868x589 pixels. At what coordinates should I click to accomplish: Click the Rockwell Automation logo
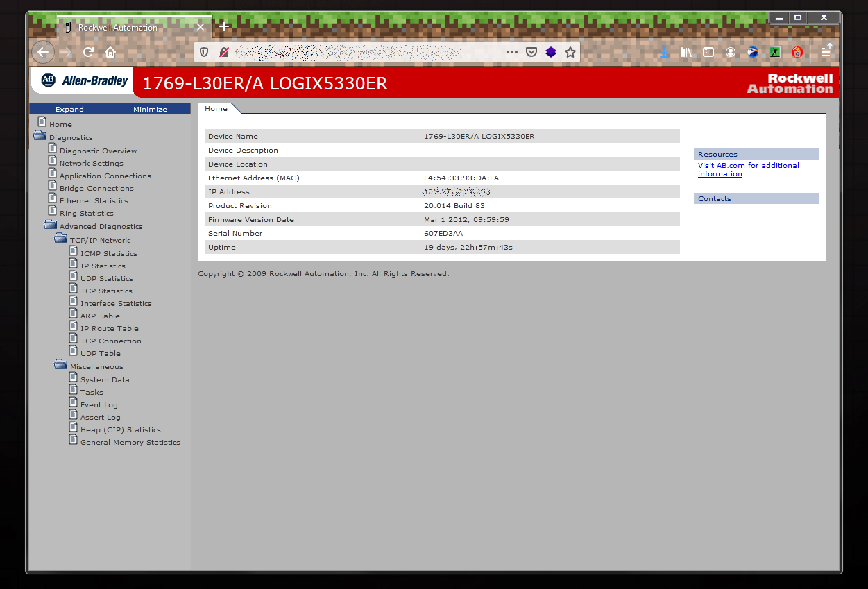(790, 83)
